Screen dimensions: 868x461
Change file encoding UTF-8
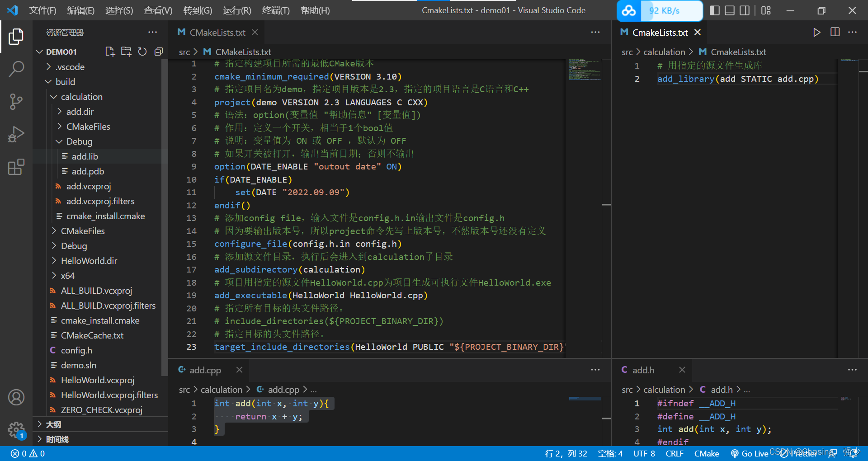(x=644, y=453)
